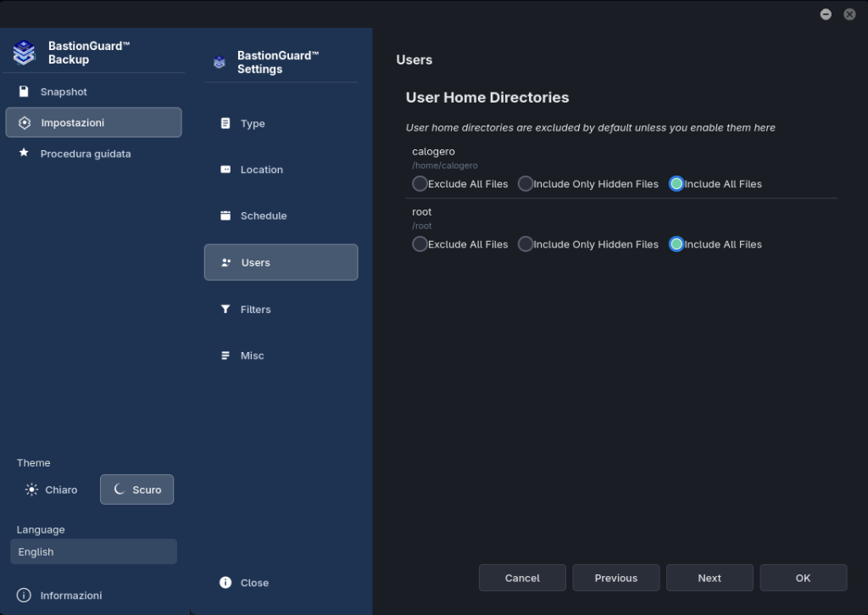The image size is (868, 615).
Task: Click the Impostazioni gear icon
Action: click(25, 122)
